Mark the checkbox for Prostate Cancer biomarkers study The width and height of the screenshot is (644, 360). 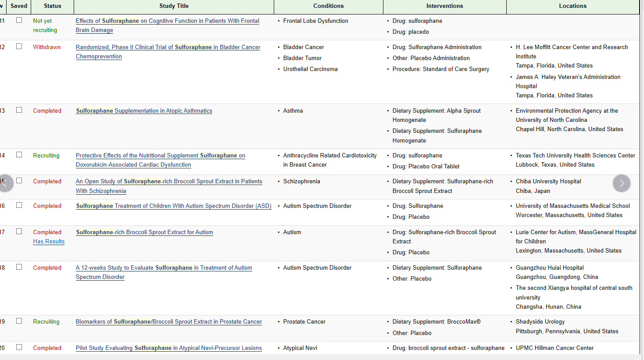click(x=19, y=321)
